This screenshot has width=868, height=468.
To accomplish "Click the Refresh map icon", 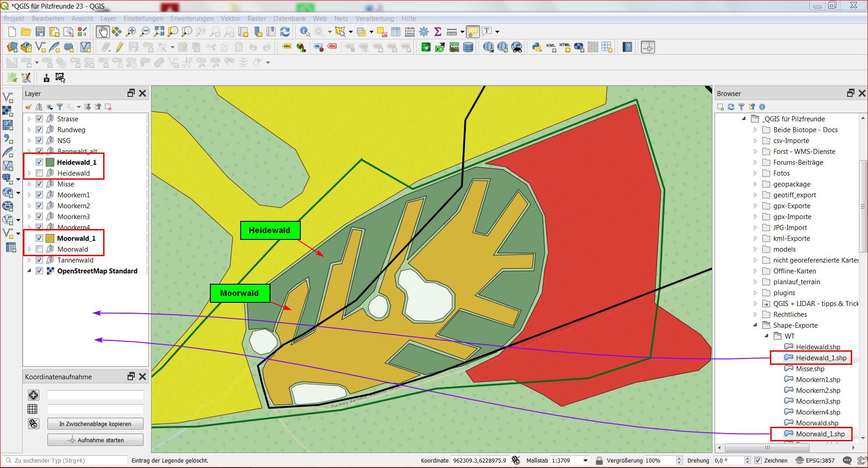I will point(285,32).
